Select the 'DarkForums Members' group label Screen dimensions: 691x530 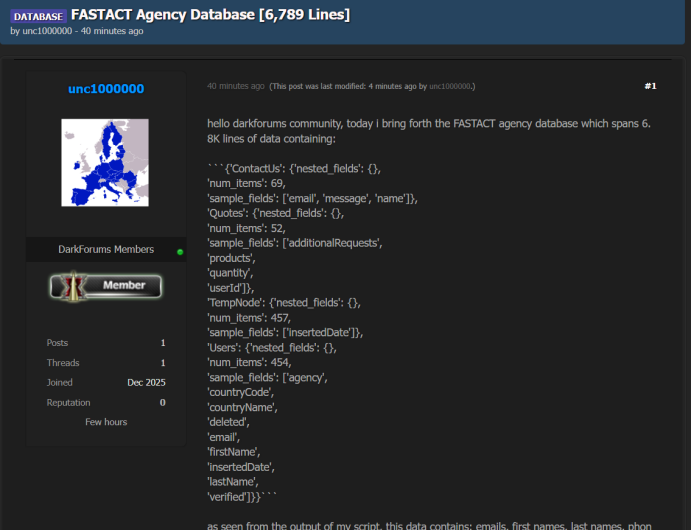coord(106,249)
